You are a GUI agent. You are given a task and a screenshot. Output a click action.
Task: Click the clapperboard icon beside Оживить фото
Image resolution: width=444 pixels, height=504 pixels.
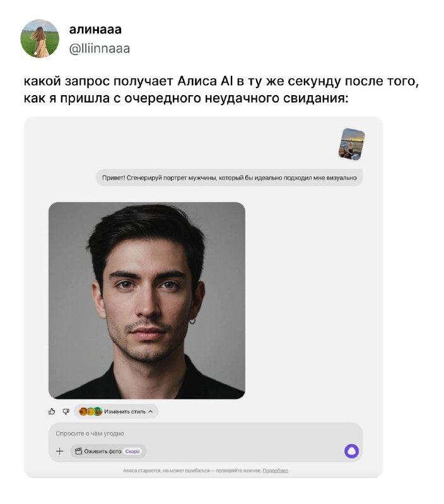(x=78, y=451)
